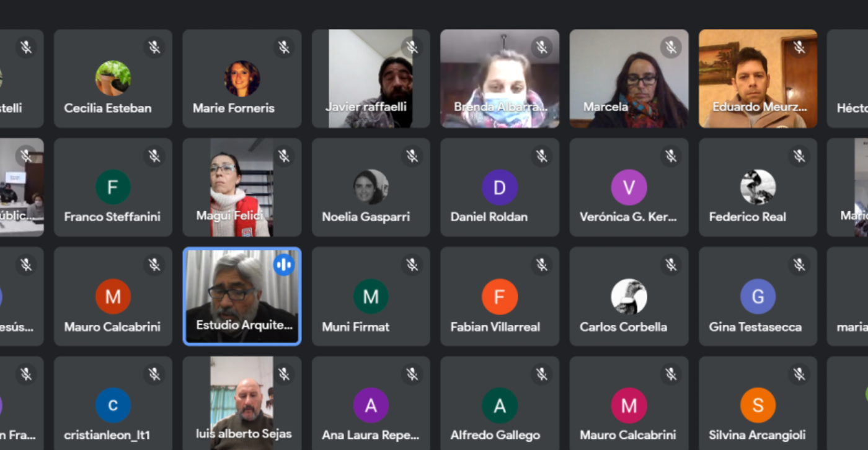Image resolution: width=868 pixels, height=450 pixels.
Task: Click Alfredo Gallego green A avatar
Action: click(x=500, y=405)
